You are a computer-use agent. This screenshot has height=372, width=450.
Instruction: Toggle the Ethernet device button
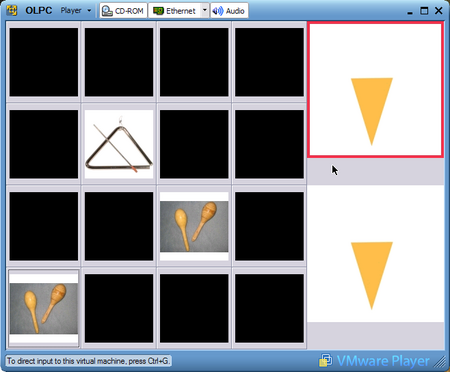pos(174,11)
